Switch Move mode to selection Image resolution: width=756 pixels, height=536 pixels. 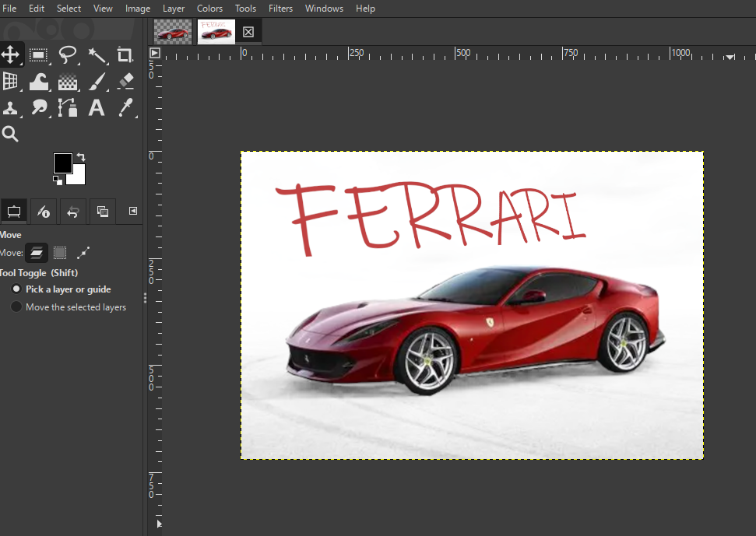[59, 252]
